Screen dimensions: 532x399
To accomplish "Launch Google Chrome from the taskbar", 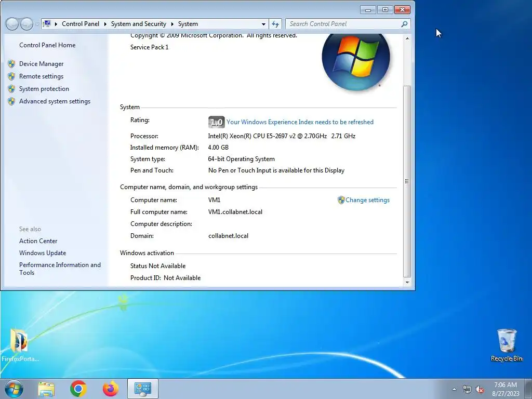I will pos(78,389).
